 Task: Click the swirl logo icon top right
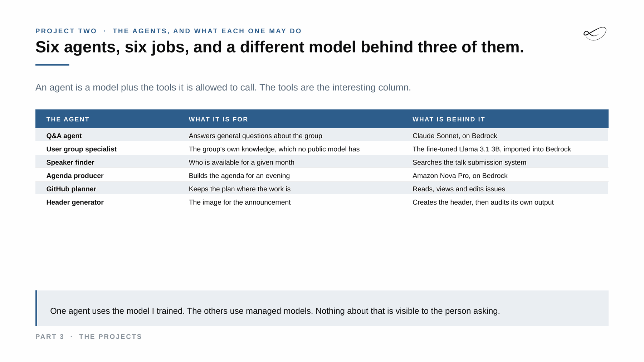pyautogui.click(x=595, y=34)
